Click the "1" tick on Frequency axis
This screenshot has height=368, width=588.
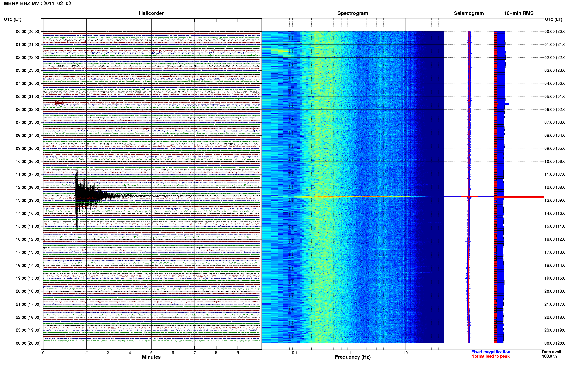coord(350,353)
